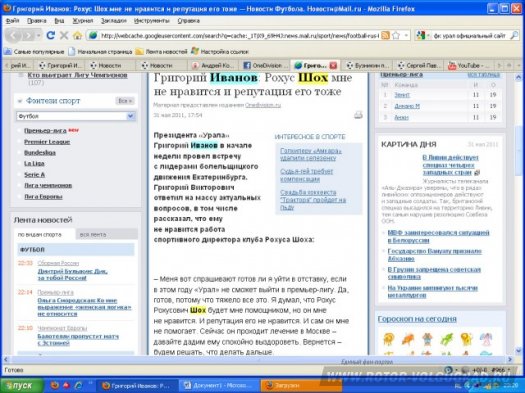
Task: Click the Taurus horoscope sign icon
Action: point(408,339)
